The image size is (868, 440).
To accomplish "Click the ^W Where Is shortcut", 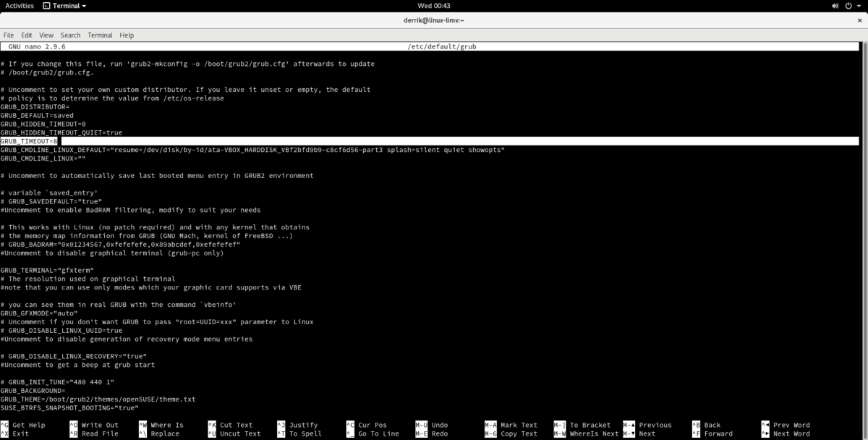I will [161, 426].
